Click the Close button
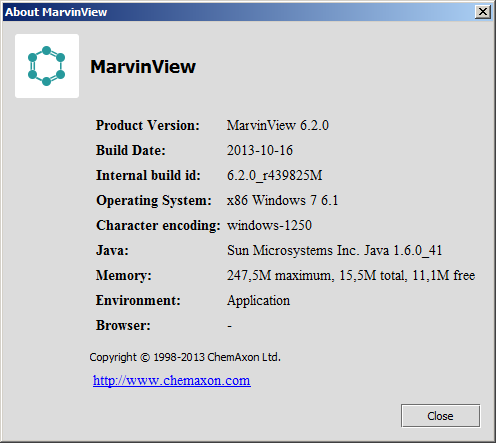Image resolution: width=496 pixels, height=443 pixels. 440,416
